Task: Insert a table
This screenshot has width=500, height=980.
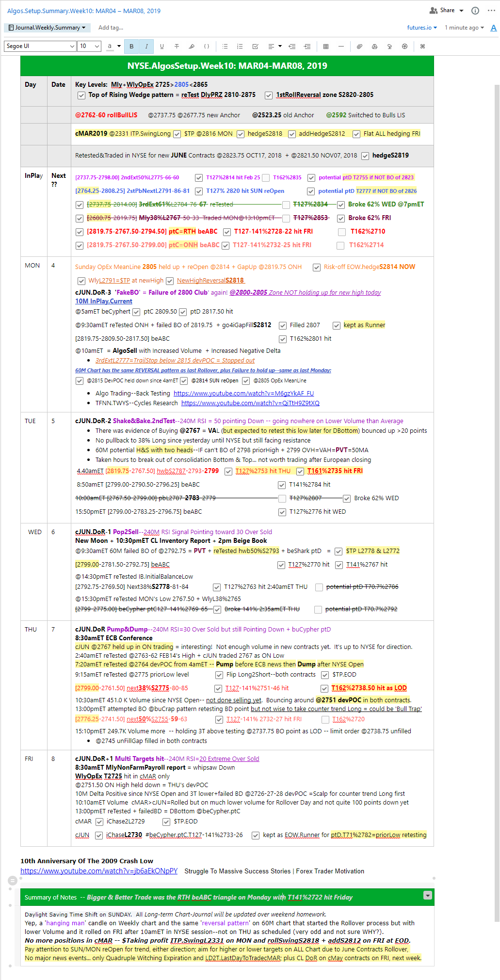Action: pos(326,47)
